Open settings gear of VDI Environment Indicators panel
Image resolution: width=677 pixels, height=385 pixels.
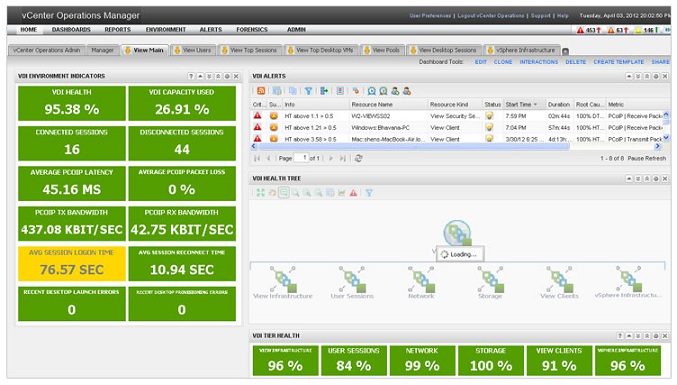coord(227,76)
